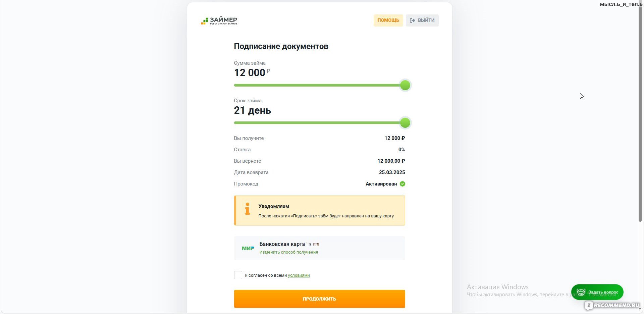Click the orange info icon in notification
The width and height of the screenshot is (644, 314).
pyautogui.click(x=248, y=209)
